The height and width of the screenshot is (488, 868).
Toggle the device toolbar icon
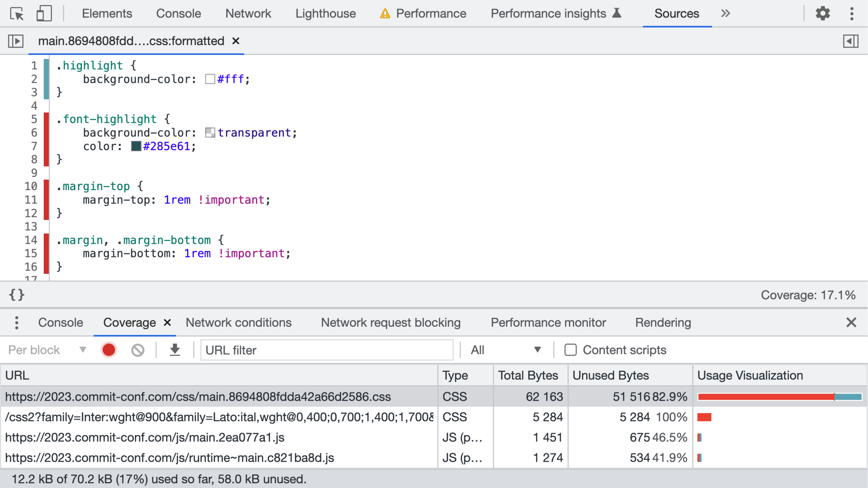44,14
